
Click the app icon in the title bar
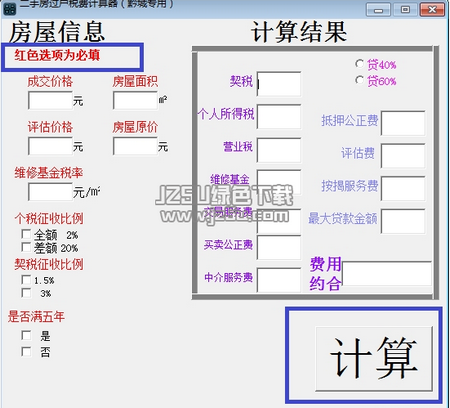9,9
